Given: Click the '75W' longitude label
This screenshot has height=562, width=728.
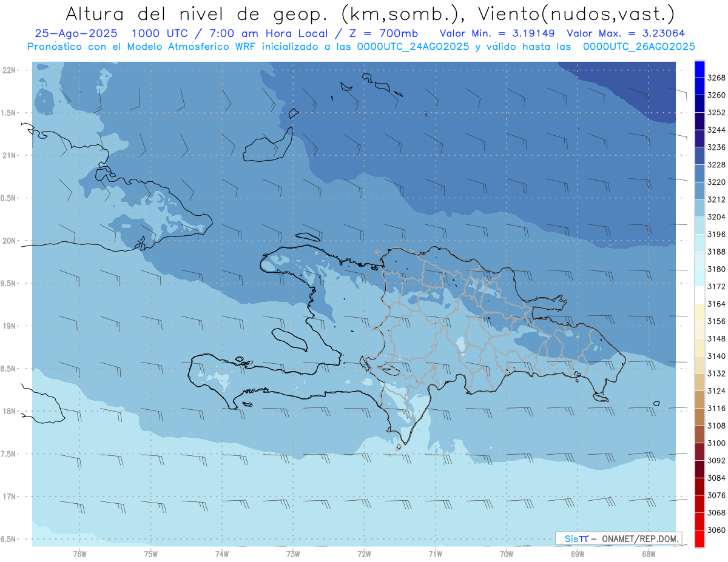Looking at the screenshot, I should click(151, 554).
